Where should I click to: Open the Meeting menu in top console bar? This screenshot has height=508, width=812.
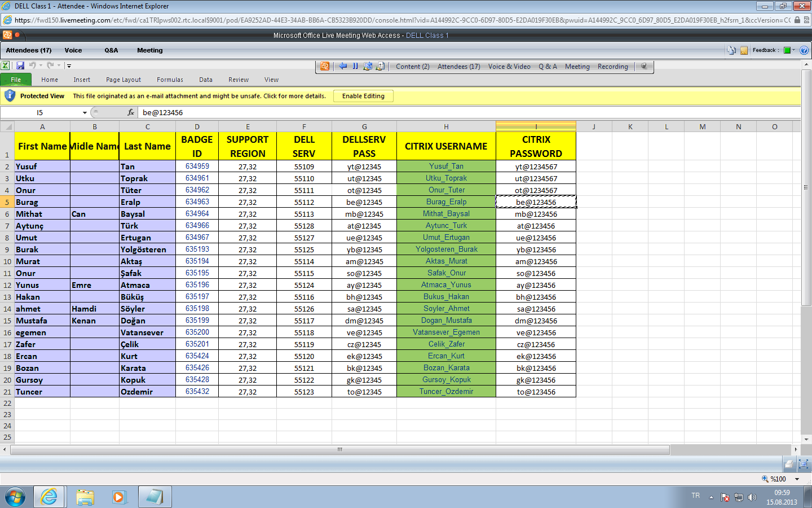point(150,50)
